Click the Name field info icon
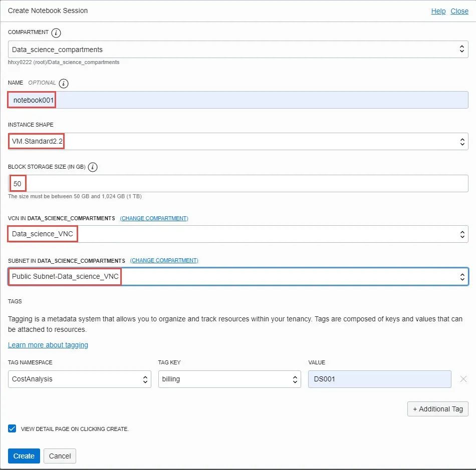476x470 pixels. (x=64, y=84)
